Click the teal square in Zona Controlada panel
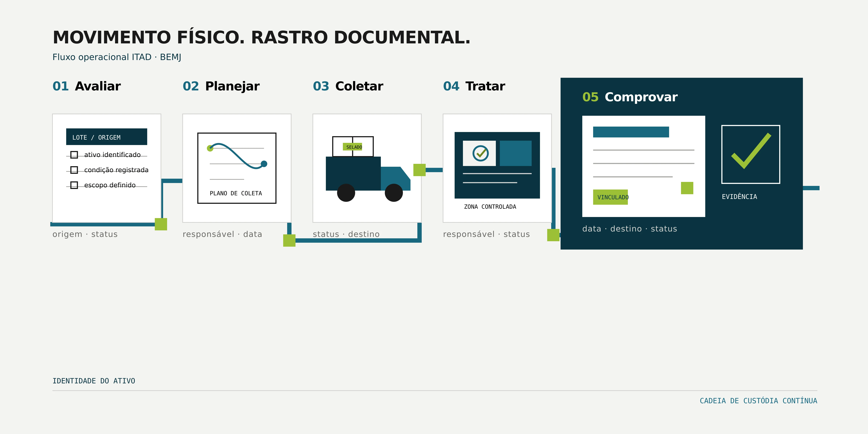The width and height of the screenshot is (868, 434). pyautogui.click(x=516, y=153)
